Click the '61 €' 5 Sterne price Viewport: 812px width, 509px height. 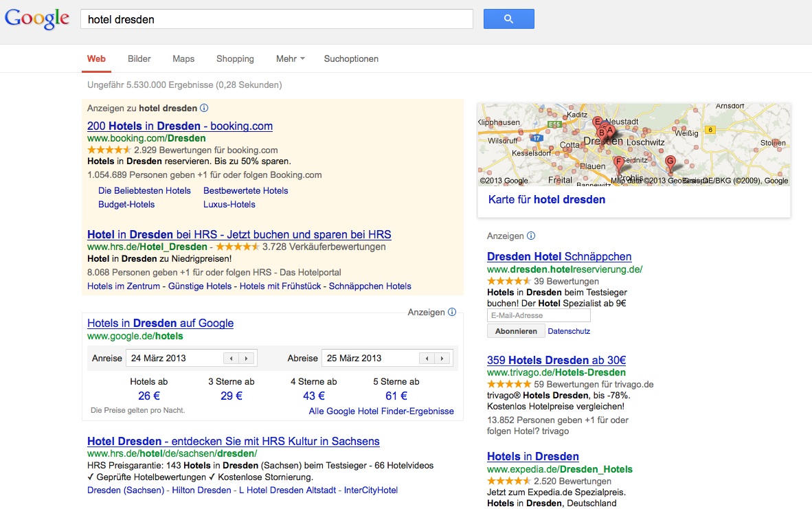click(396, 396)
